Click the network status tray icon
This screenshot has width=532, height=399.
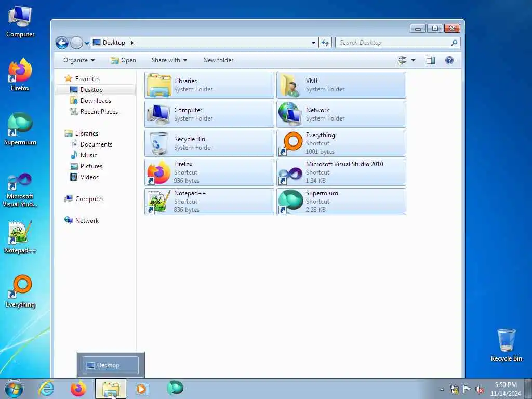(x=454, y=390)
